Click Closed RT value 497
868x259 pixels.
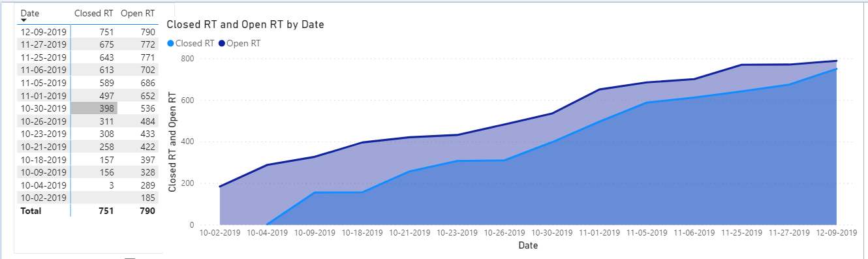click(x=106, y=95)
